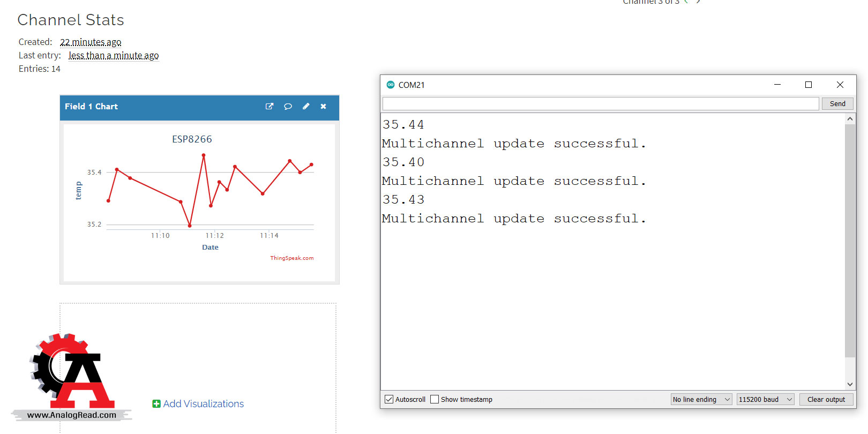Click the 35.40 reading in serial output
Image resolution: width=868 pixels, height=434 pixels.
click(x=403, y=162)
